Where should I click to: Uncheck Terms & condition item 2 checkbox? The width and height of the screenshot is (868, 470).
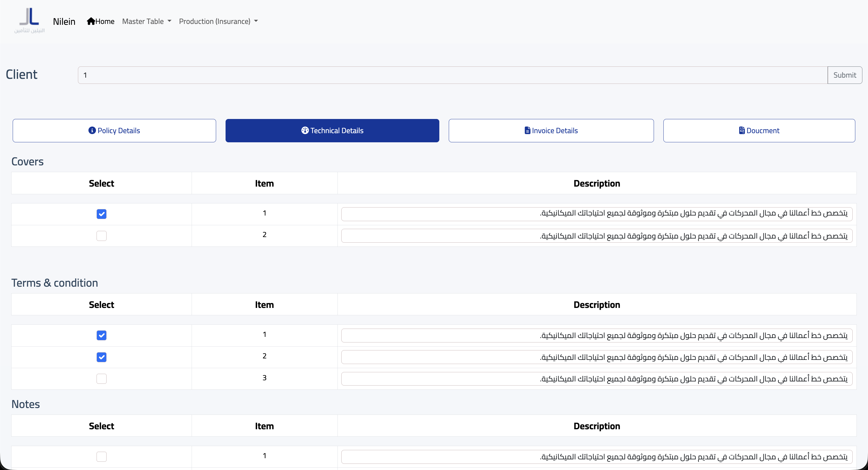click(102, 357)
